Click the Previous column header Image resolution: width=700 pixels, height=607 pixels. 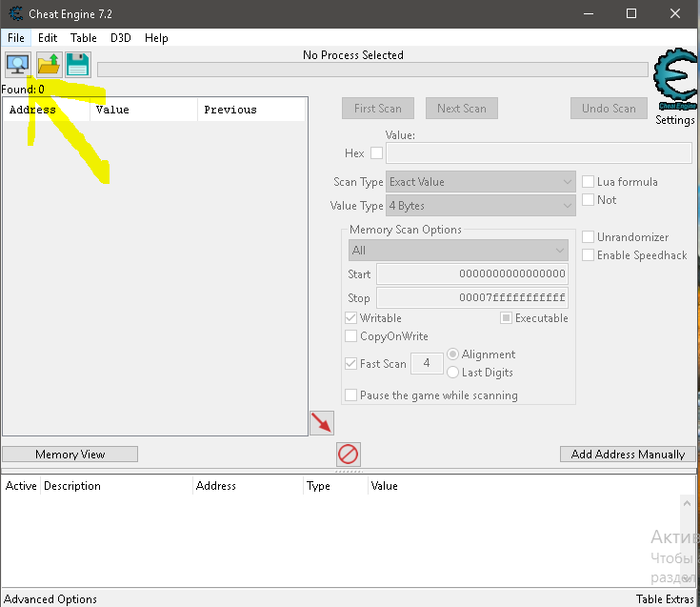tap(251, 110)
